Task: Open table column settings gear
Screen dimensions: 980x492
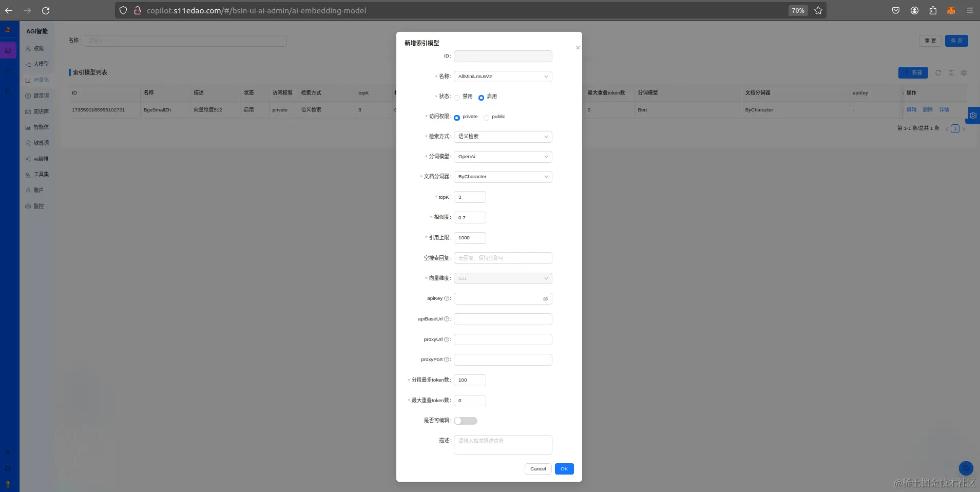Action: pos(964,73)
